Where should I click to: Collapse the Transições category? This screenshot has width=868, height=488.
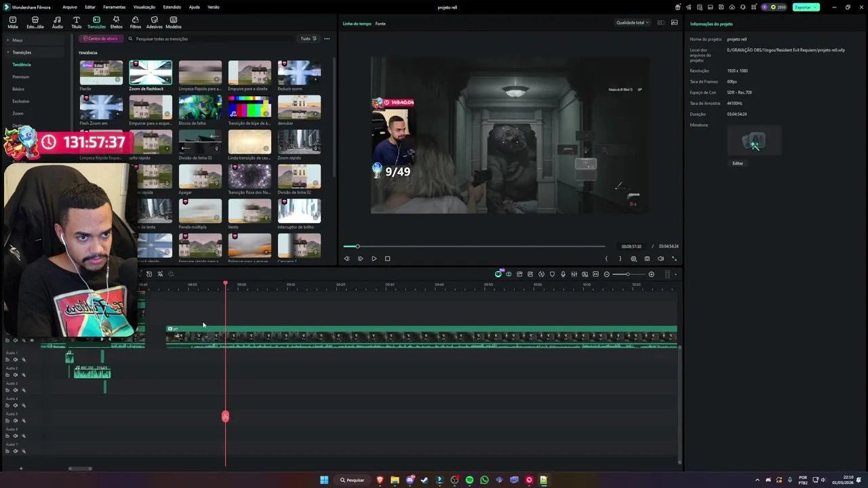(21, 52)
